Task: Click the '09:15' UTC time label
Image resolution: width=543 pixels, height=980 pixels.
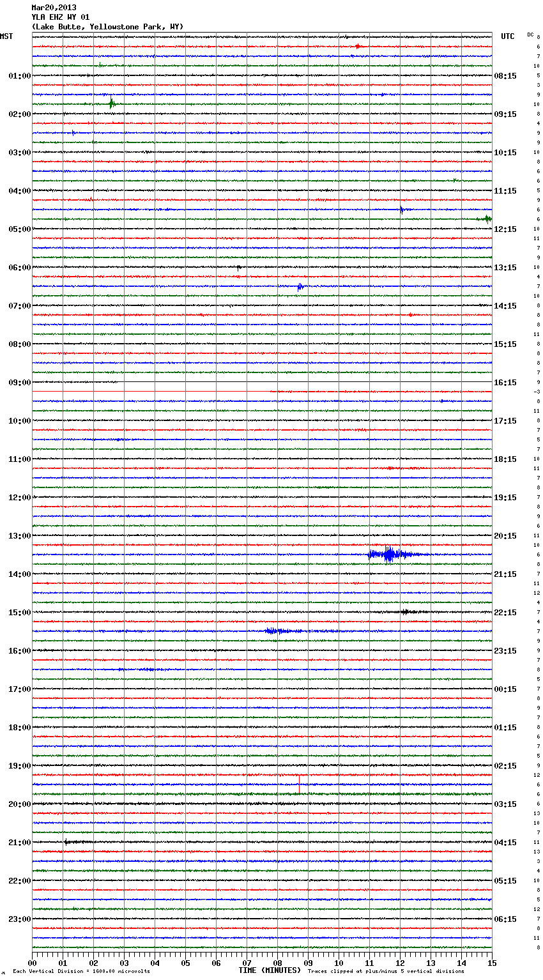Action: [x=505, y=114]
